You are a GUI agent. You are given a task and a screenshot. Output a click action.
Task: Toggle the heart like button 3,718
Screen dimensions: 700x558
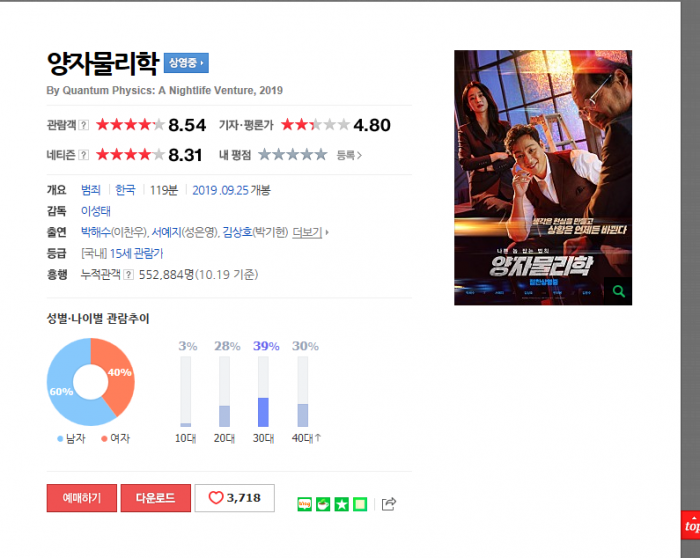(235, 498)
